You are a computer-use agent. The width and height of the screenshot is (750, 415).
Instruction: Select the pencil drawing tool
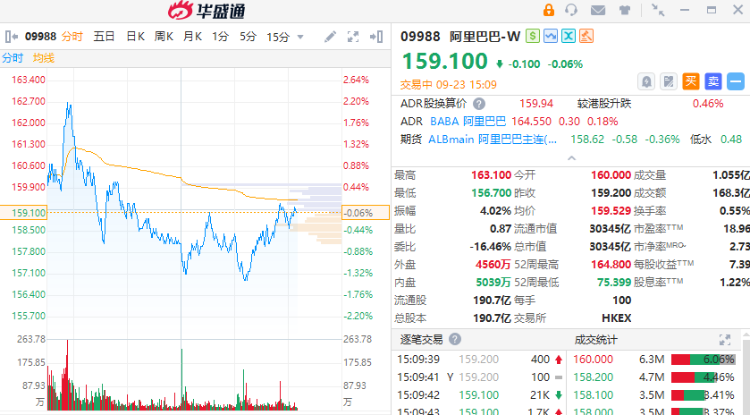pos(330,37)
